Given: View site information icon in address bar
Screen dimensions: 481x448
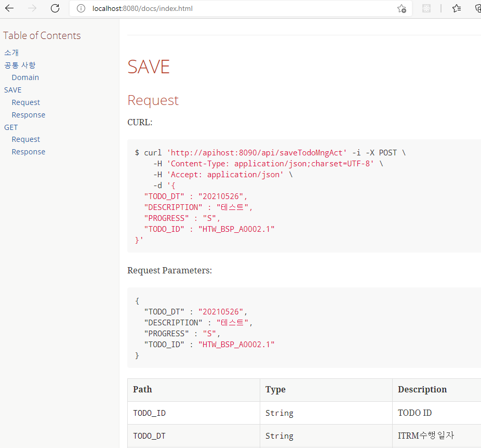Looking at the screenshot, I should pyautogui.click(x=81, y=8).
